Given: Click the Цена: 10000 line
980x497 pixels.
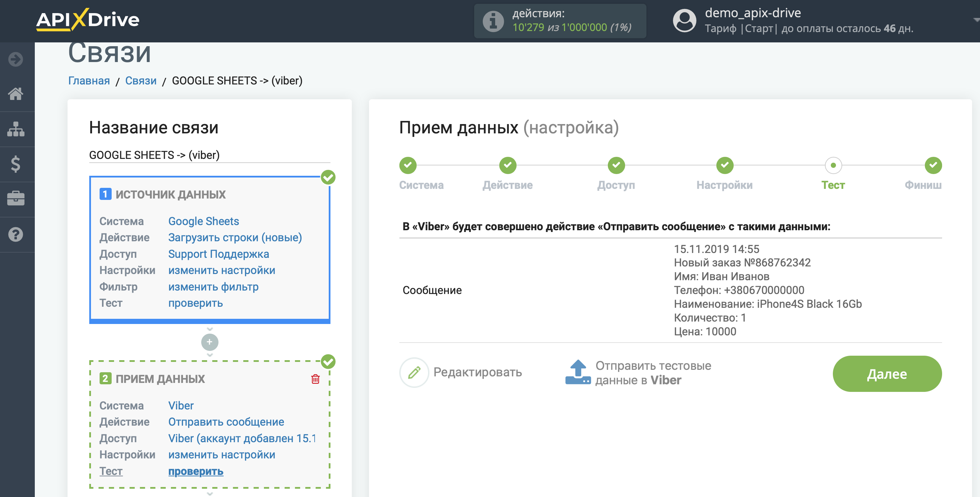Looking at the screenshot, I should pyautogui.click(x=705, y=332).
